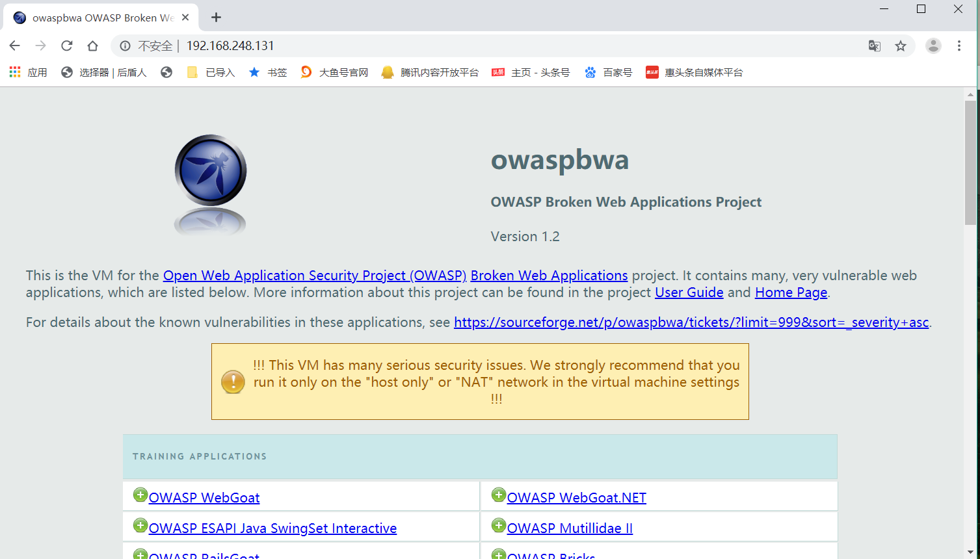980x559 pixels.
Task: Open the browser home page
Action: tap(92, 45)
